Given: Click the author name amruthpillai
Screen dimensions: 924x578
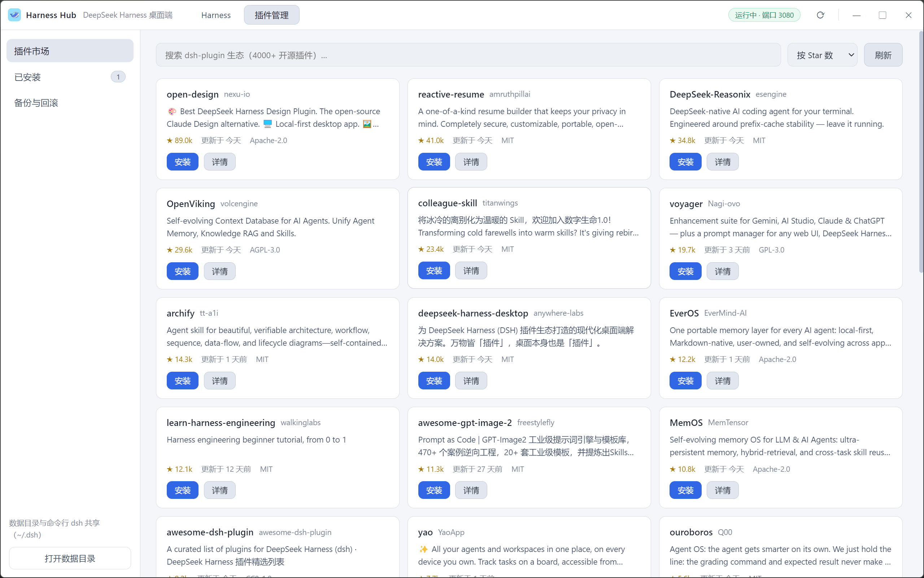Looking at the screenshot, I should pos(510,94).
